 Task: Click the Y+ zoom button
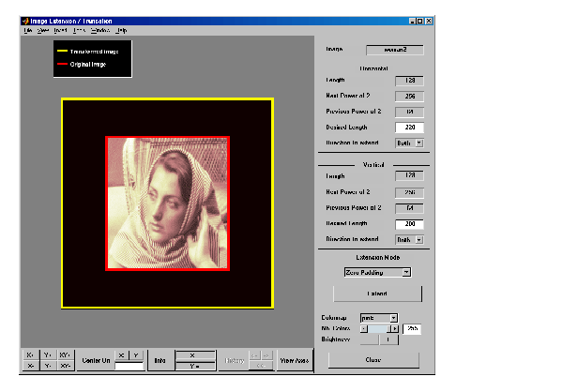[x=48, y=355]
